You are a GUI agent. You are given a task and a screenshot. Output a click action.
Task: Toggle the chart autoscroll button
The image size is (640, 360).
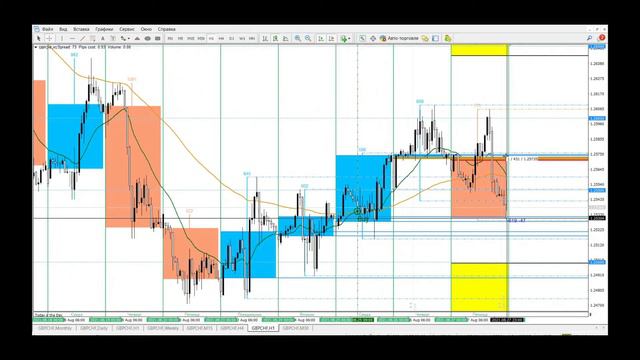click(321, 38)
